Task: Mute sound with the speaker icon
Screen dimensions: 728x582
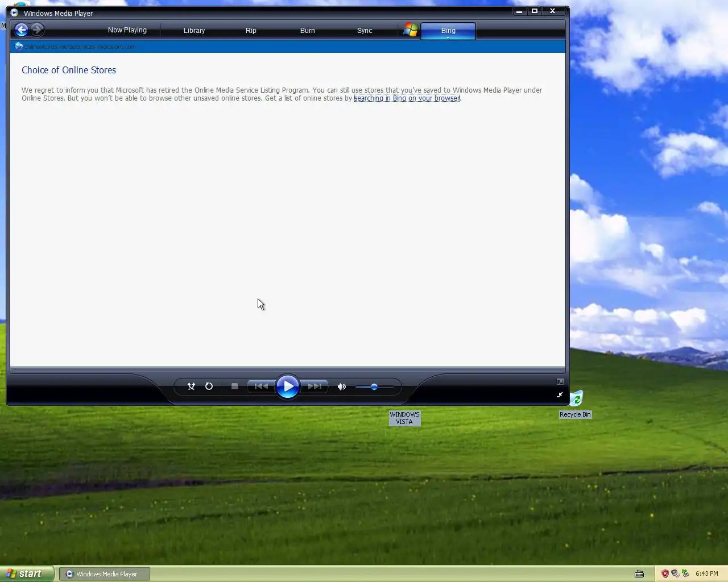Action: pos(341,386)
